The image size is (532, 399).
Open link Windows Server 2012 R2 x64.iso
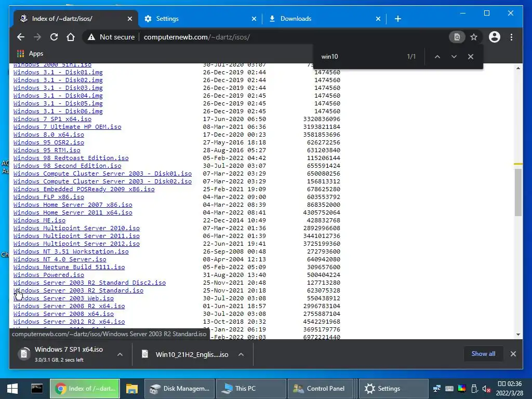pos(69,322)
